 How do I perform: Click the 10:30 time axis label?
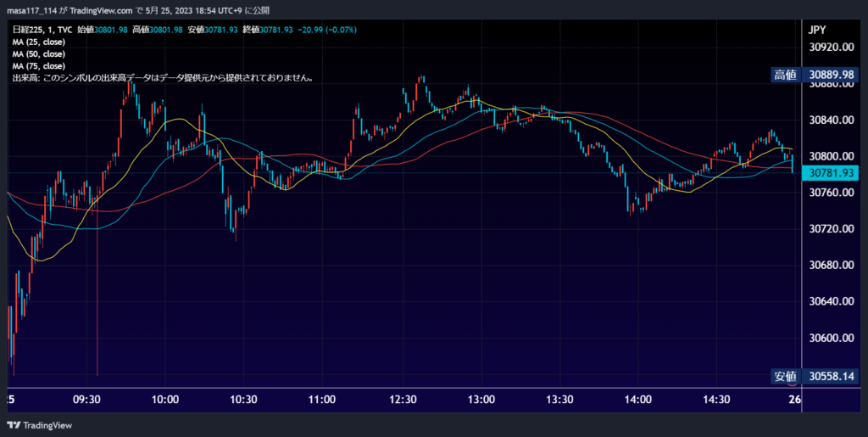click(x=244, y=399)
